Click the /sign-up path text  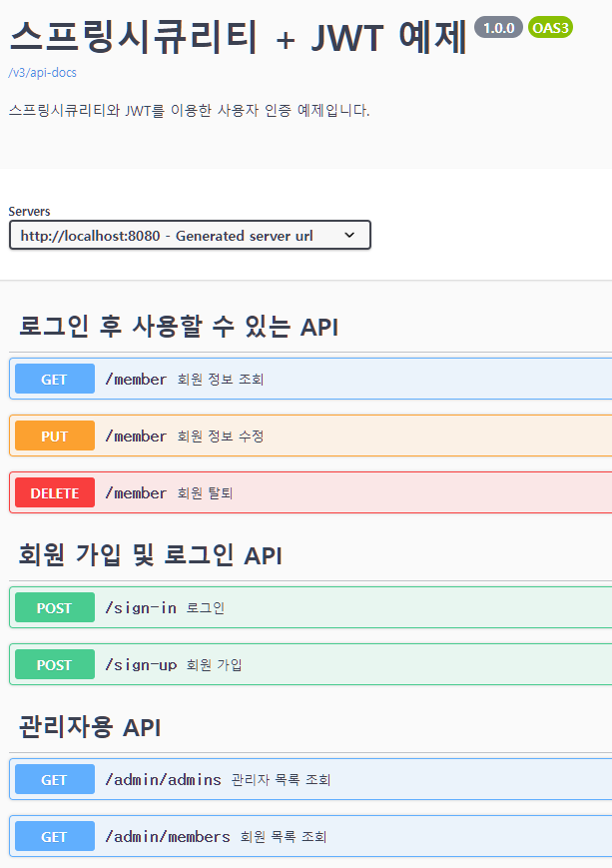point(141,664)
